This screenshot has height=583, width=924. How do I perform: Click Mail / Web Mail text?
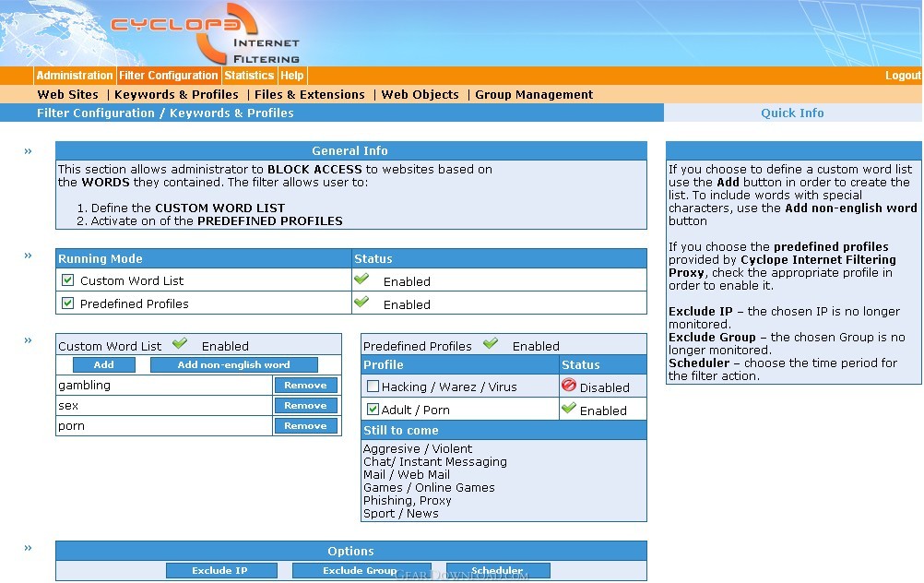tap(407, 474)
